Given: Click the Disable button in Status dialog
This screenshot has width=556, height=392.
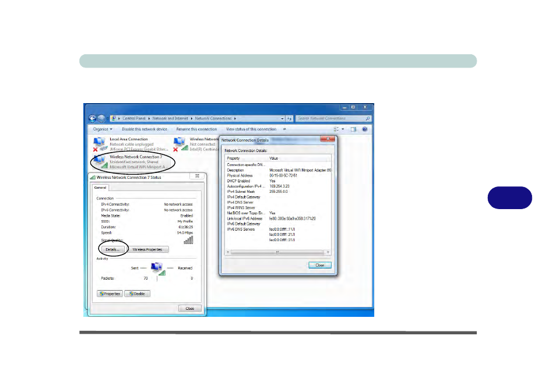Looking at the screenshot, I should pyautogui.click(x=137, y=294).
